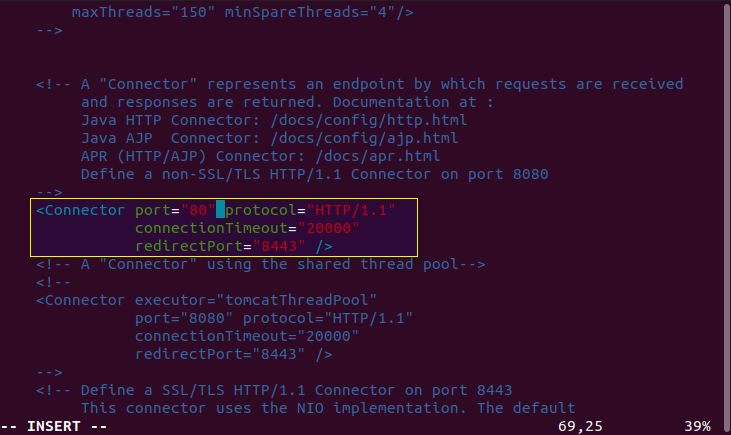Place cursor on the first uncommented connectionTimeout="20000"
This screenshot has width=731, height=435.
[247, 228]
